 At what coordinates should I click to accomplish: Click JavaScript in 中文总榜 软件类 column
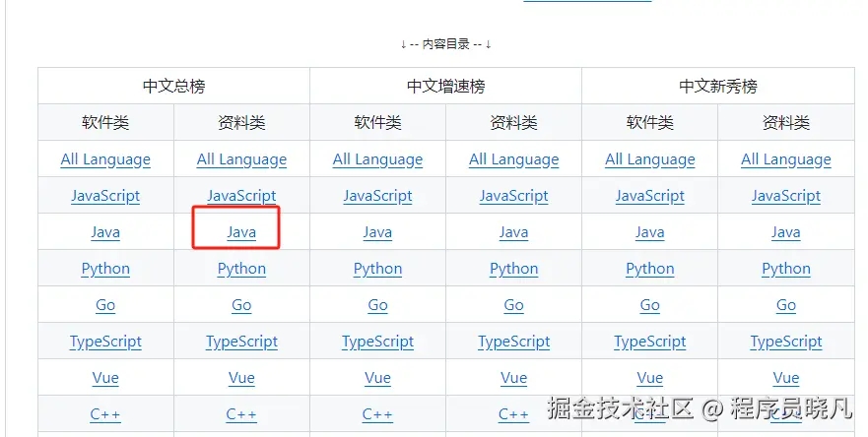pos(105,196)
